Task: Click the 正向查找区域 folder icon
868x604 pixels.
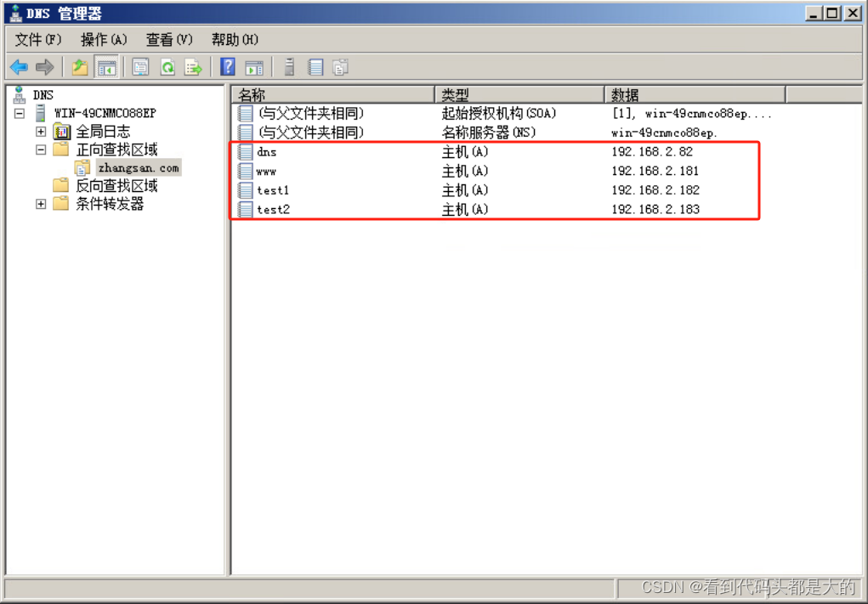Action: pyautogui.click(x=61, y=150)
